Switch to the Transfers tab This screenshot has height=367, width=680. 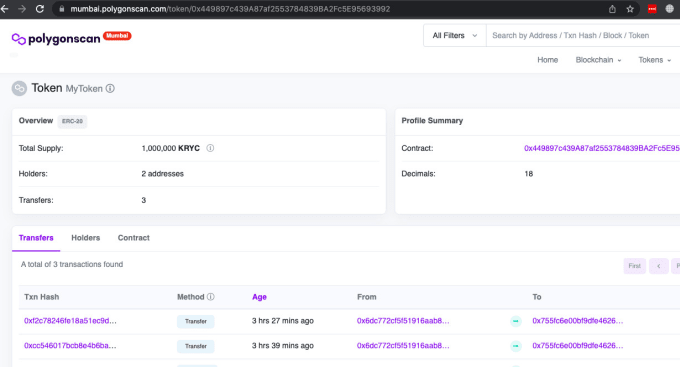[x=36, y=238]
